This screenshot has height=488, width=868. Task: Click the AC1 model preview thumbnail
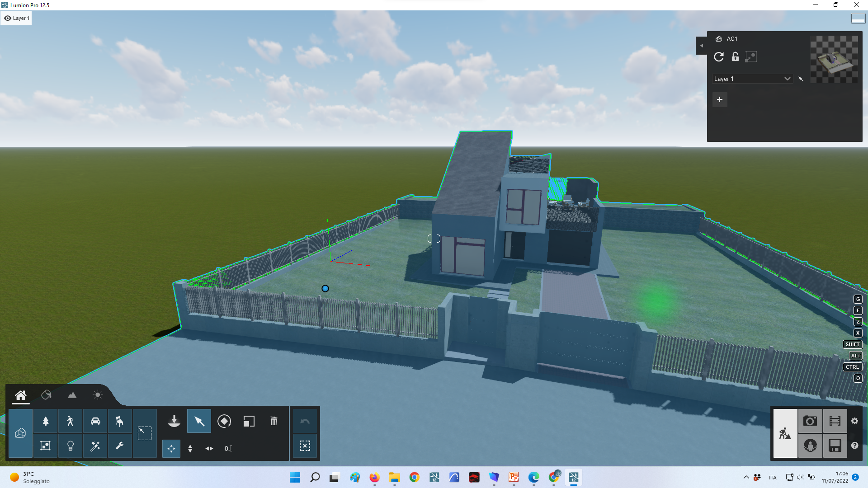834,59
